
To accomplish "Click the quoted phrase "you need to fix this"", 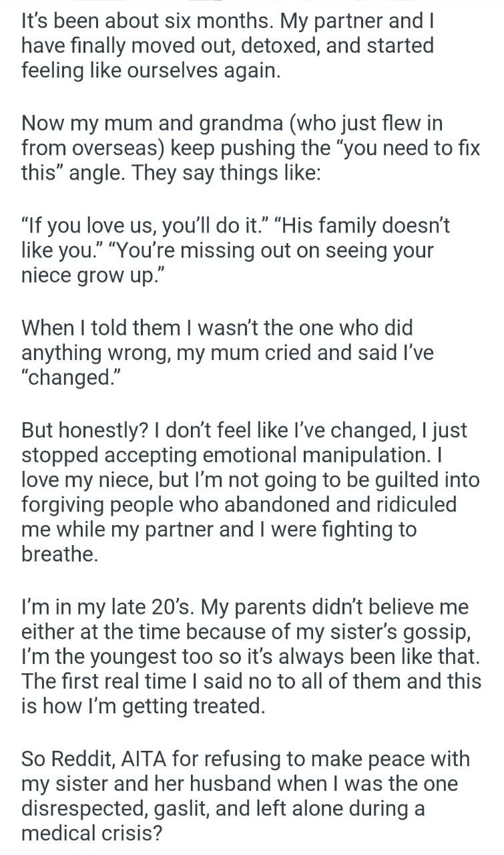I will pyautogui.click(x=401, y=148).
